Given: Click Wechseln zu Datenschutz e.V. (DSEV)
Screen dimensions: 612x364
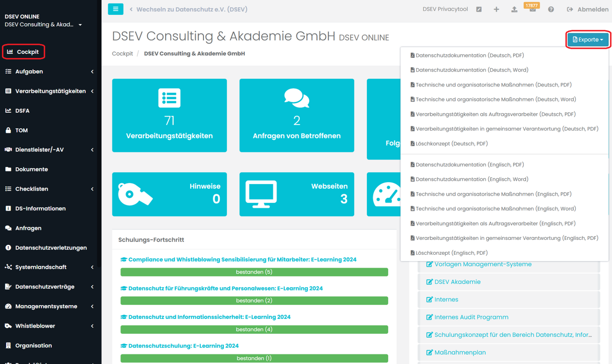Looking at the screenshot, I should click(188, 9).
